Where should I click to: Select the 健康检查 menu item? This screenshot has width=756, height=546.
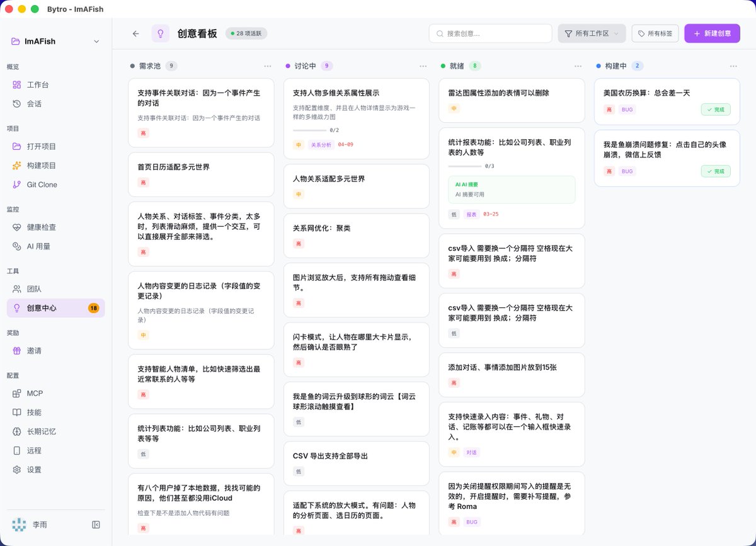tap(55, 227)
